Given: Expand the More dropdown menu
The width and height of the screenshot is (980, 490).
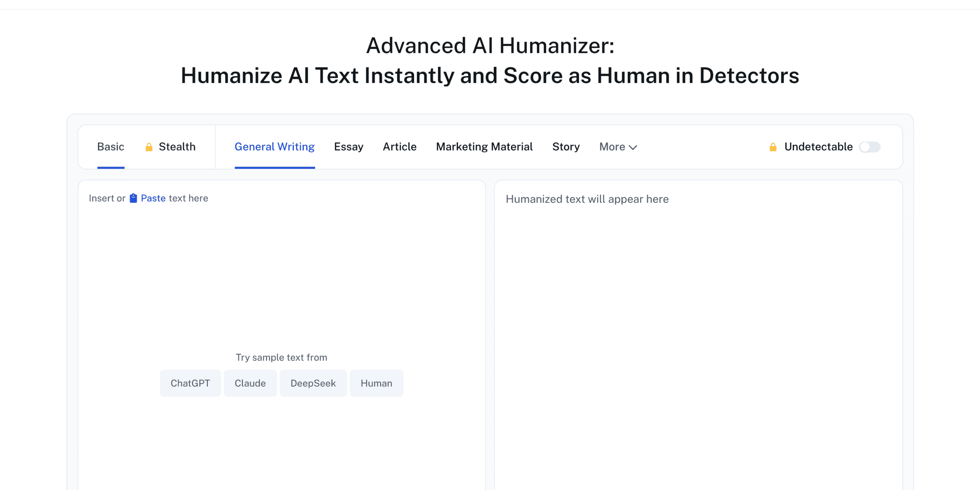Looking at the screenshot, I should (x=618, y=147).
